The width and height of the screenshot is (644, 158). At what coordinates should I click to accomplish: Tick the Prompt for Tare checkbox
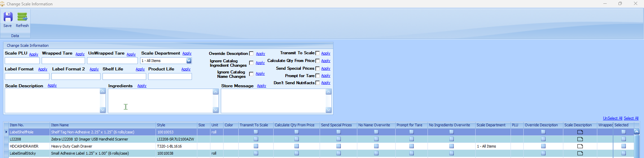(317, 76)
